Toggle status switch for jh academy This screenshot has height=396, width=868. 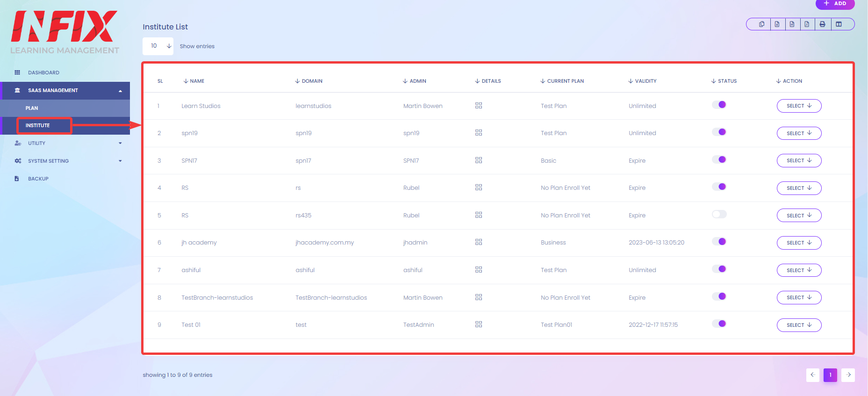point(719,242)
